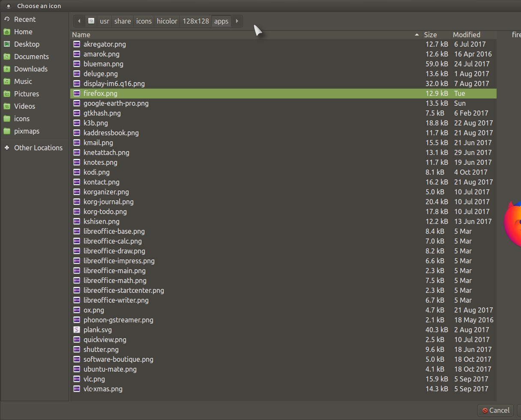Click the root disk icon in path bar
This screenshot has height=420, width=521.
pyautogui.click(x=91, y=21)
